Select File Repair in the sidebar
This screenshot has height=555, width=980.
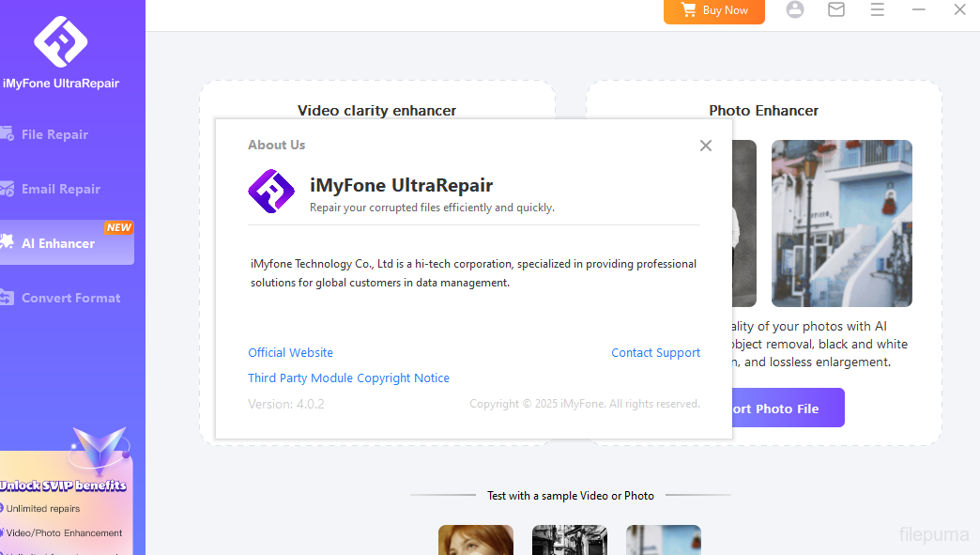54,134
